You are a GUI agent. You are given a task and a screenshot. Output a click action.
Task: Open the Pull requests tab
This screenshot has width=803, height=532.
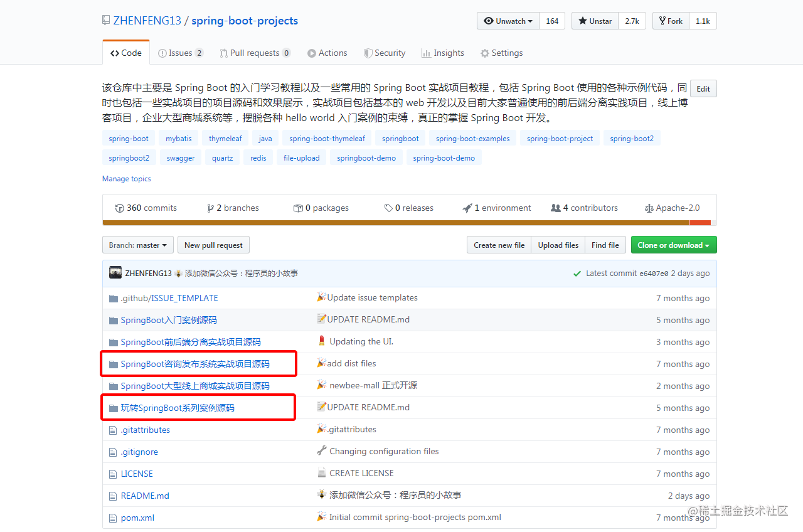pyautogui.click(x=255, y=53)
